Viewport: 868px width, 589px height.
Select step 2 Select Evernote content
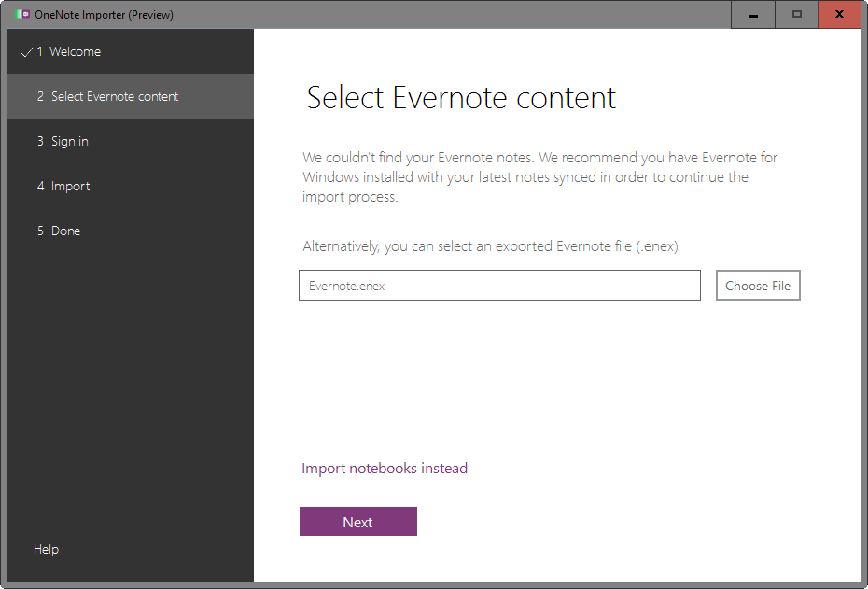pyautogui.click(x=131, y=96)
